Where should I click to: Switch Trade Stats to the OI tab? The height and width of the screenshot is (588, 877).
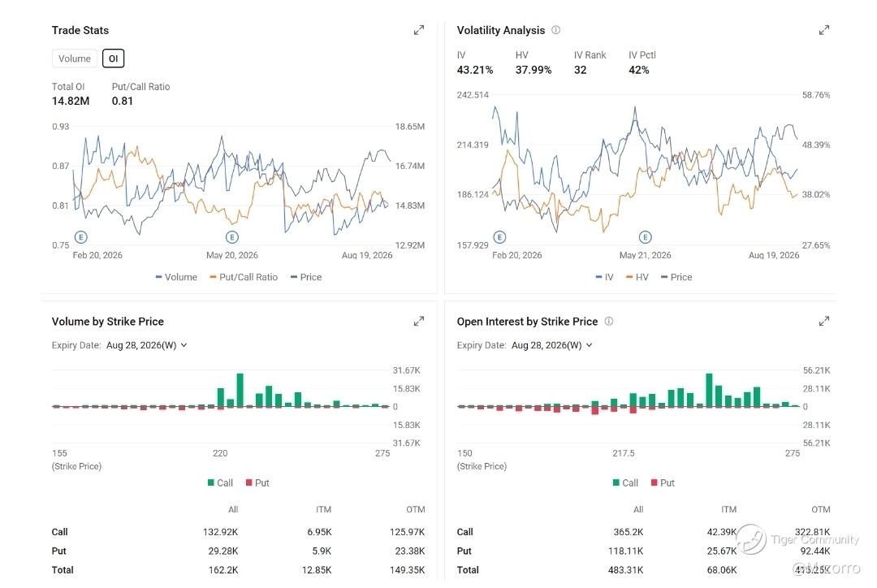click(x=113, y=58)
